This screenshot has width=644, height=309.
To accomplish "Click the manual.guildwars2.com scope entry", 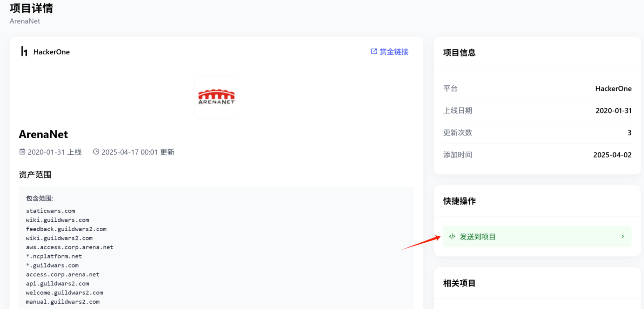I will [x=63, y=302].
